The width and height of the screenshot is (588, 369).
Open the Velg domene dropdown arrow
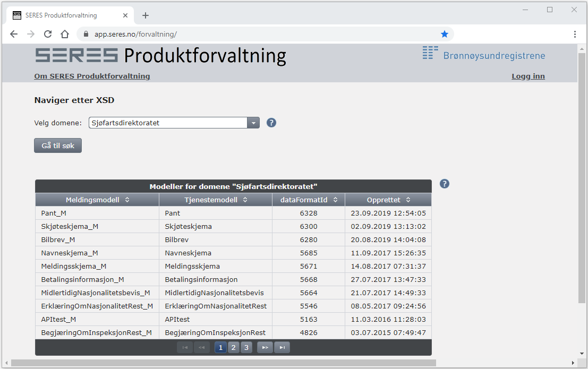[x=253, y=123]
